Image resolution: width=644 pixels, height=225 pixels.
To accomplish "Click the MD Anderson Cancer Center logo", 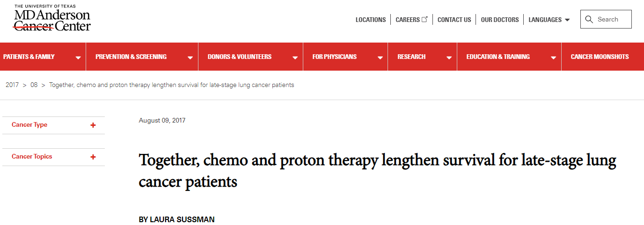I will pyautogui.click(x=52, y=18).
